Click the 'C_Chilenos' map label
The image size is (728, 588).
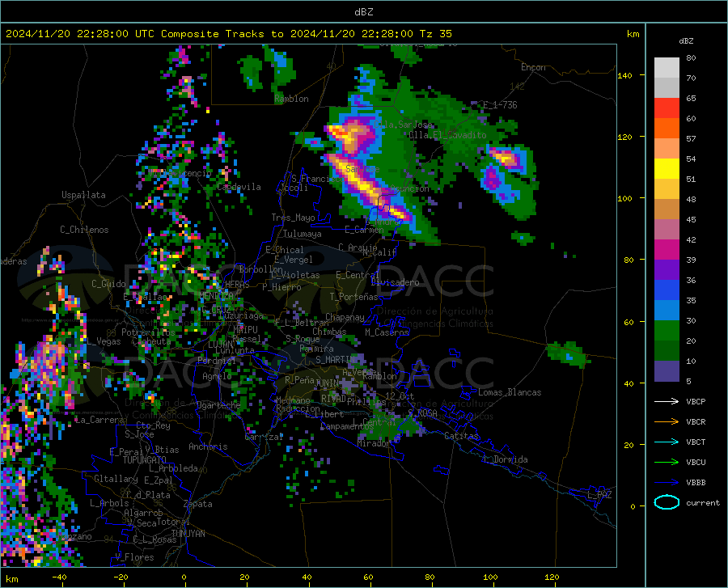84,230
